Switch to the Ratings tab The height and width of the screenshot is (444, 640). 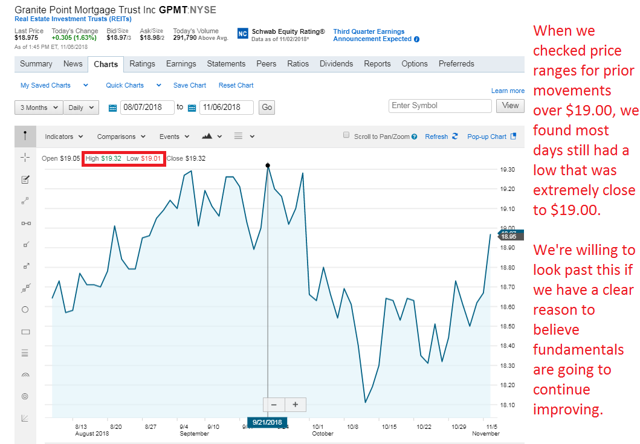[142, 64]
